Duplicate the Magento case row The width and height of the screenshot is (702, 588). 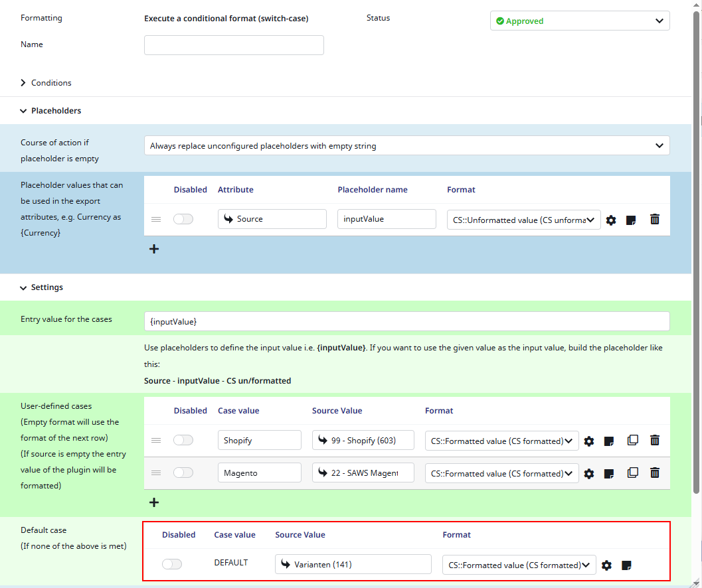pos(633,473)
